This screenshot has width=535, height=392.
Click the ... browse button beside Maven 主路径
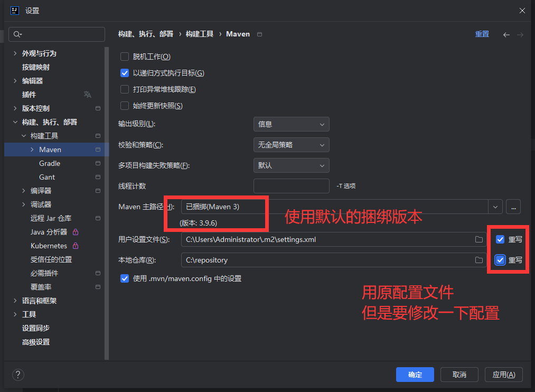click(x=513, y=207)
